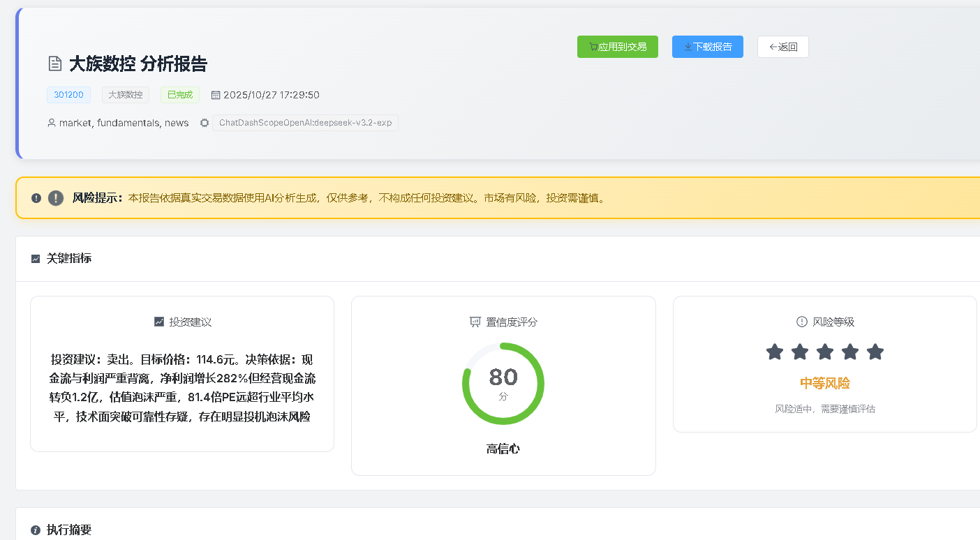Screen dimensions: 980x540
Task: Click the info icon beside the 执行摘要 heading
Action: 36,530
